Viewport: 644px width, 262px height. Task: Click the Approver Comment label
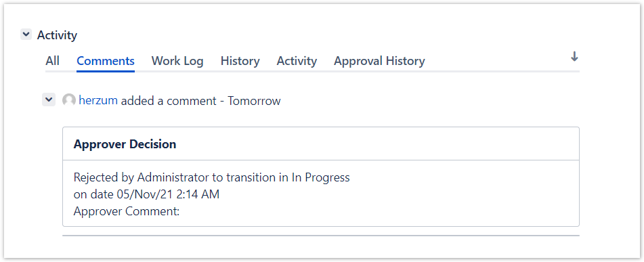(127, 211)
